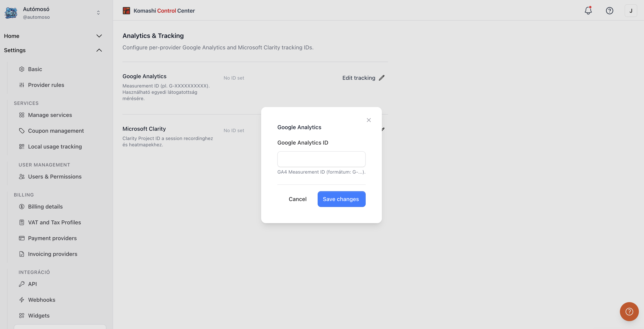Click Save changes button
Viewport: 644px width, 329px height.
[x=341, y=199]
